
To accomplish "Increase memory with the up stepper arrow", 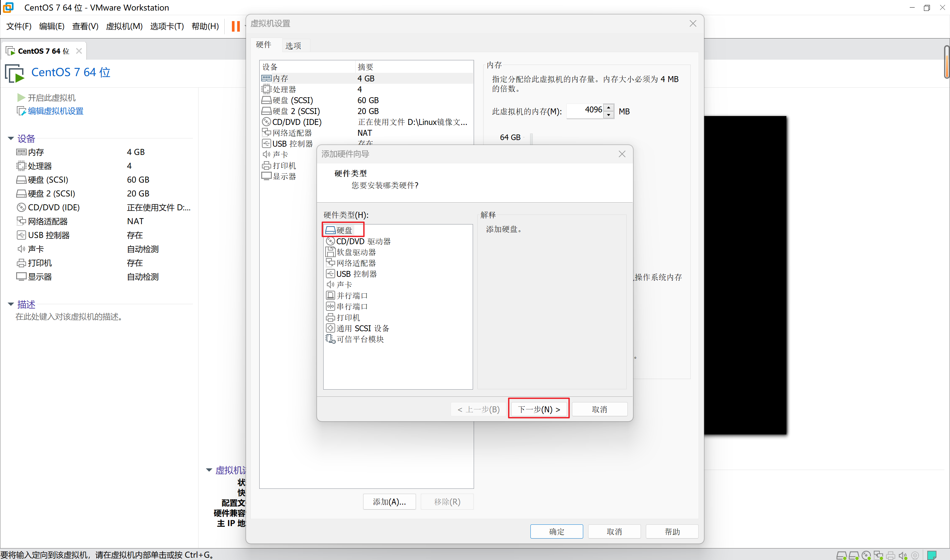I will click(608, 107).
